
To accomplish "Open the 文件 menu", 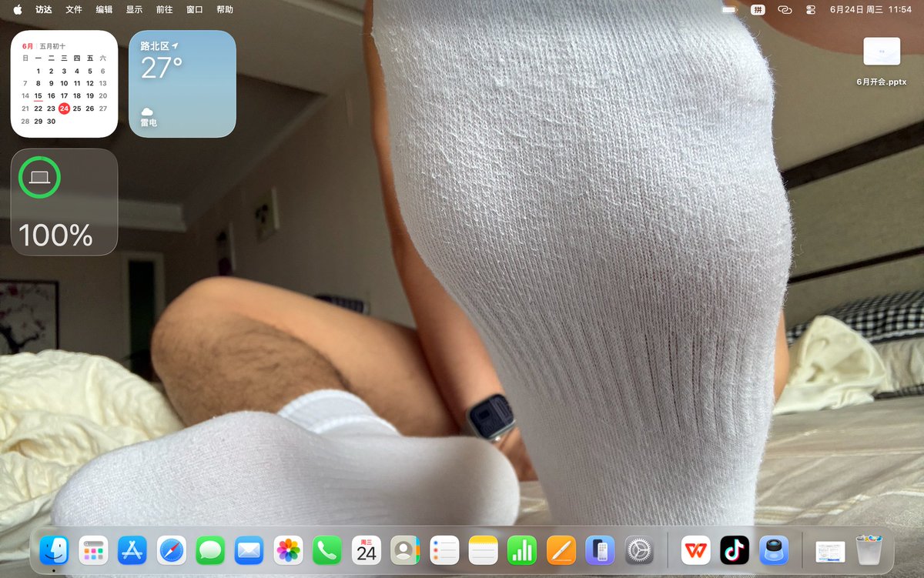I will pyautogui.click(x=74, y=9).
